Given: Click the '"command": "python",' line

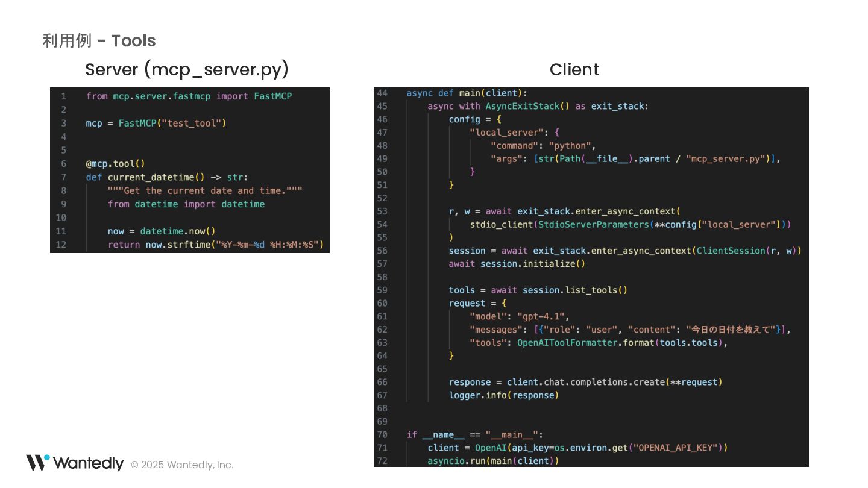Looking at the screenshot, I should 543,146.
